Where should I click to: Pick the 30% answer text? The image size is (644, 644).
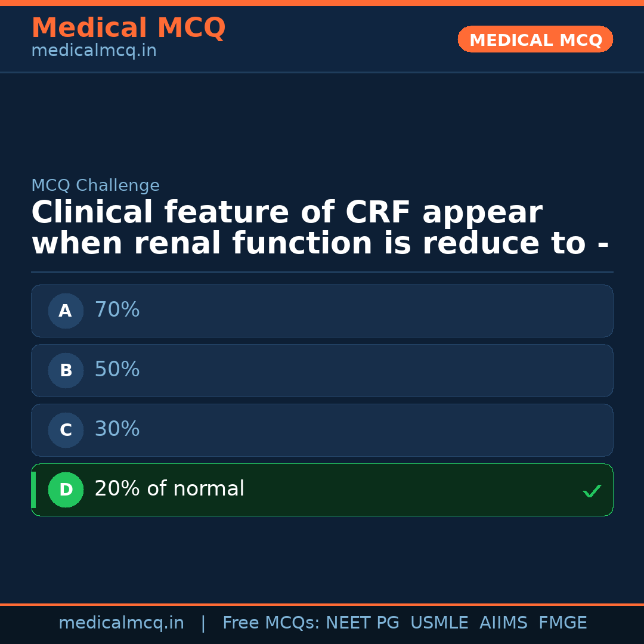pyautogui.click(x=117, y=429)
